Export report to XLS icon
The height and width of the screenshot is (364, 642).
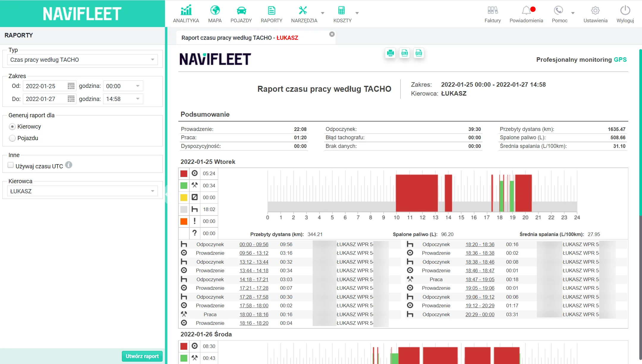click(405, 53)
